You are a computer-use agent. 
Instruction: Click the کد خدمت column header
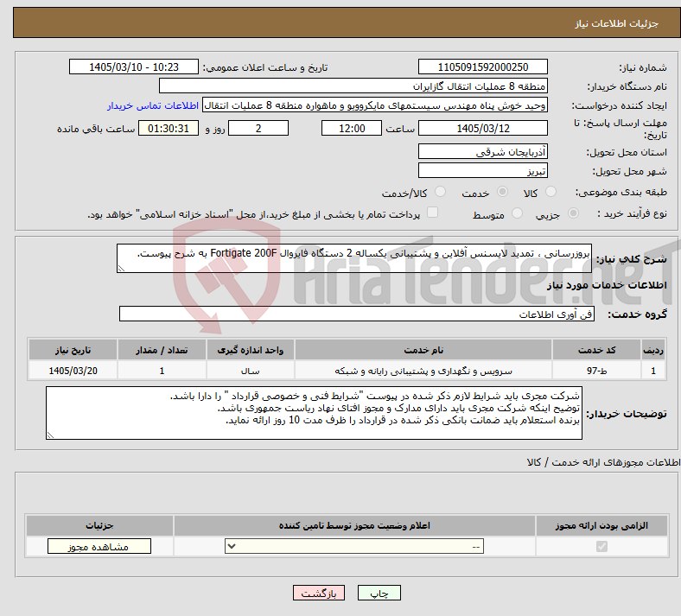597,350
